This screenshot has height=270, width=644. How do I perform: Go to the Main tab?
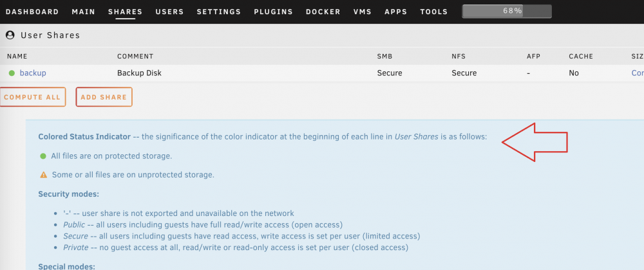click(83, 12)
